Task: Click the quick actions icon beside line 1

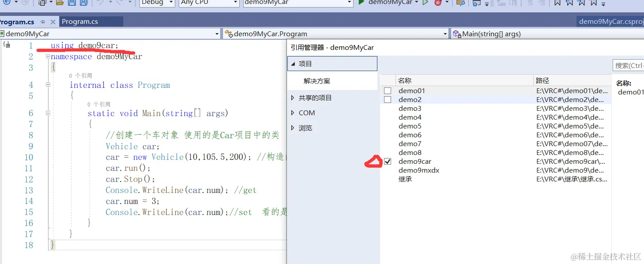Action: point(7,45)
